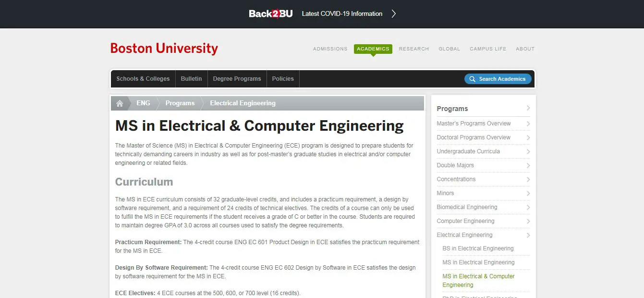This screenshot has height=298, width=644.
Task: Click the Search Academics button
Action: [x=498, y=79]
